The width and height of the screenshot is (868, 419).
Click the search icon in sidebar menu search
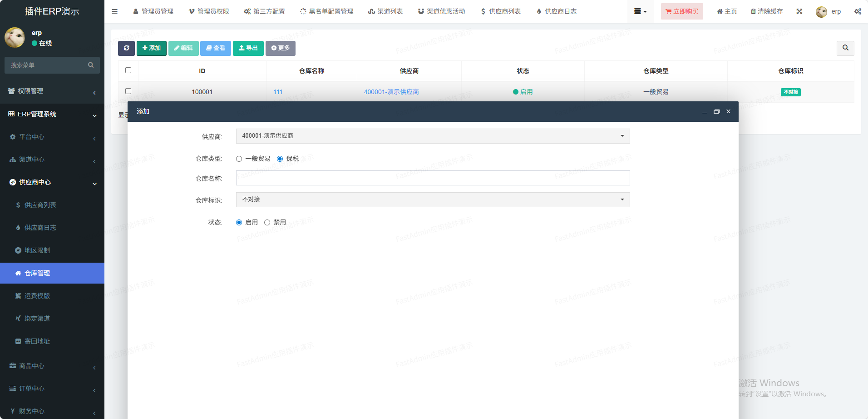click(x=91, y=65)
